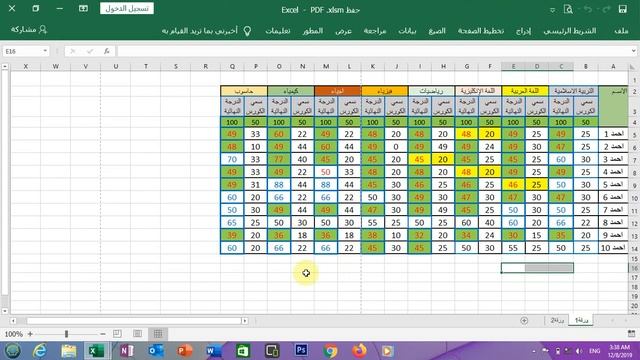Click vertical scrollbar down arrow
The height and width of the screenshot is (360, 640).
[x=4, y=311]
